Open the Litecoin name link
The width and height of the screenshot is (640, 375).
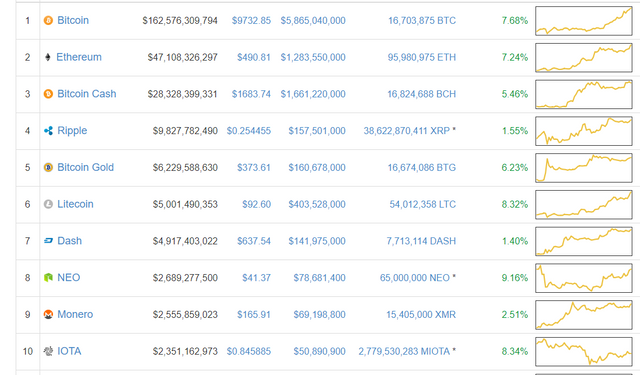[x=75, y=204]
